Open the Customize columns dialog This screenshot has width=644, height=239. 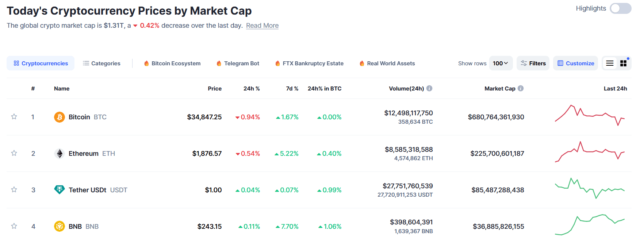[x=575, y=63]
